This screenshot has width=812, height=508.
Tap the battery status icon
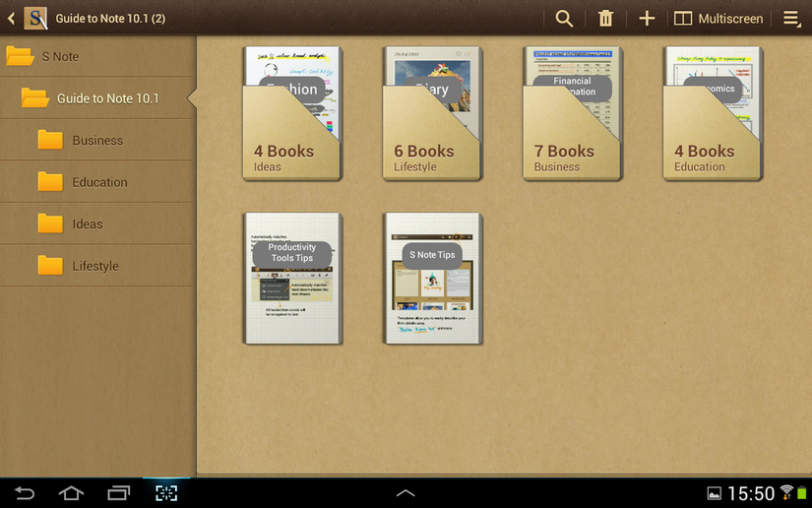(801, 493)
